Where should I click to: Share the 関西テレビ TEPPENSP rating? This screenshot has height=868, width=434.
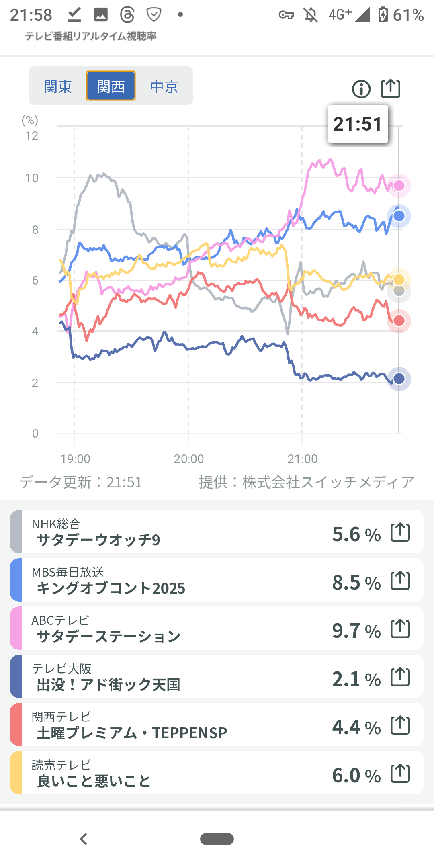tap(400, 725)
